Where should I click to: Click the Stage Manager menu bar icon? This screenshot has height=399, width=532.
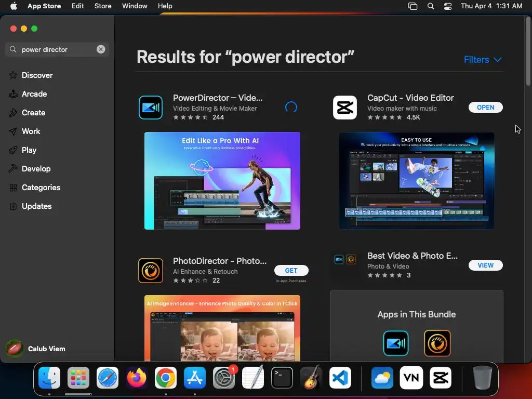413,6
